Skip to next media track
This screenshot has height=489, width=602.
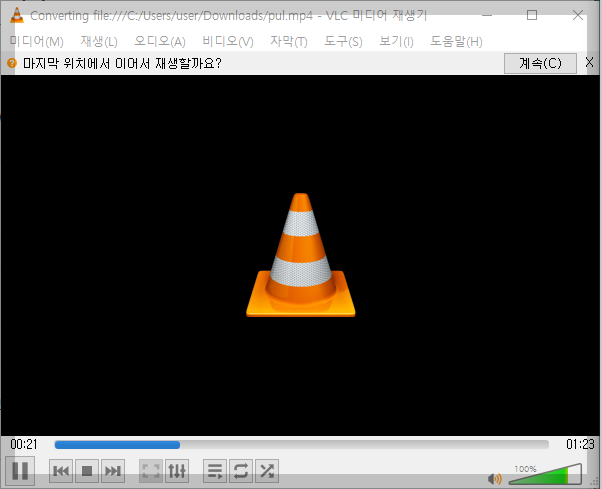(x=113, y=471)
